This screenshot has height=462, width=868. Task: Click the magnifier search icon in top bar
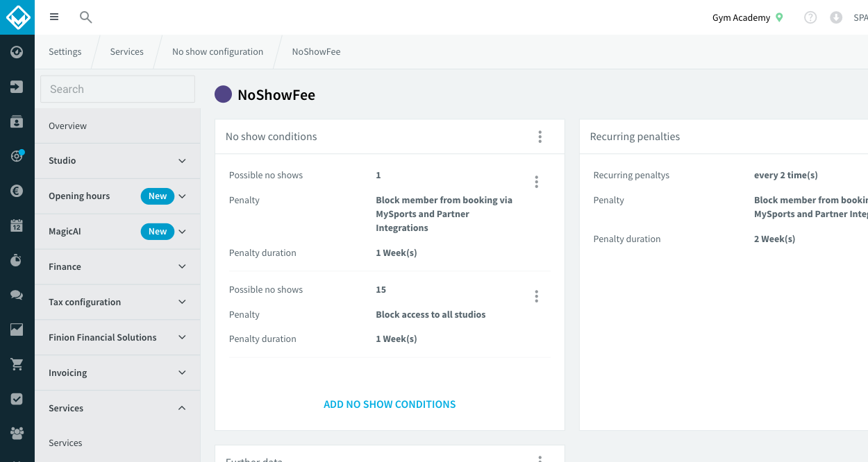coord(86,17)
